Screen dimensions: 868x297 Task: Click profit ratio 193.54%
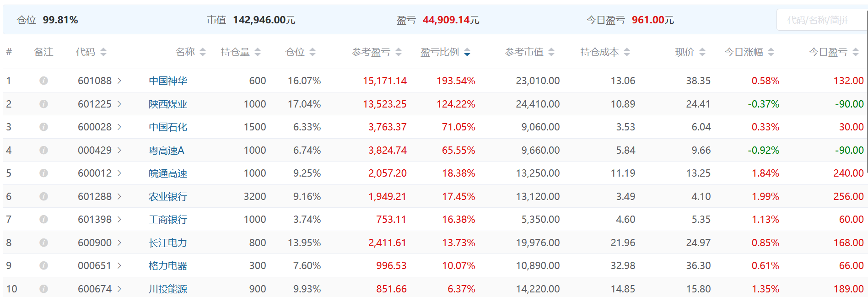coord(456,81)
